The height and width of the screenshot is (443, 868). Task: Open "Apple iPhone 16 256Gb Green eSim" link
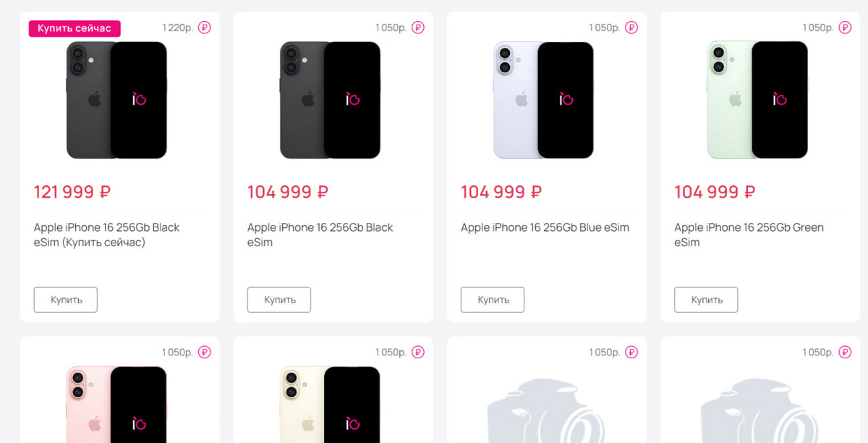coord(749,235)
